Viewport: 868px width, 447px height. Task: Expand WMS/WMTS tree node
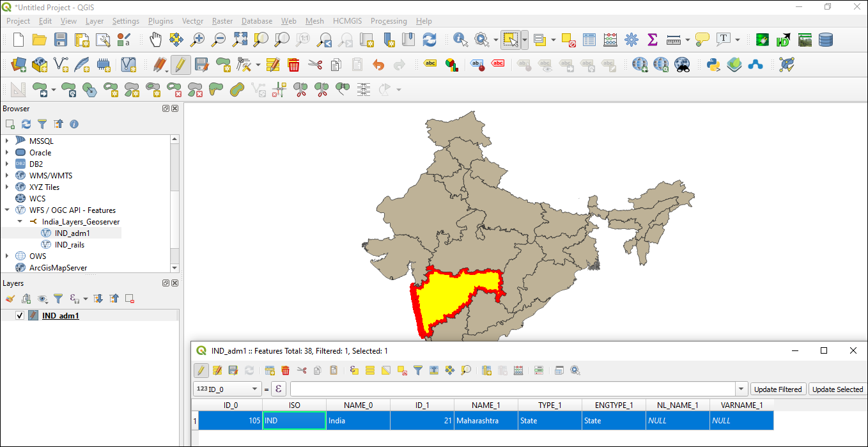(x=7, y=176)
